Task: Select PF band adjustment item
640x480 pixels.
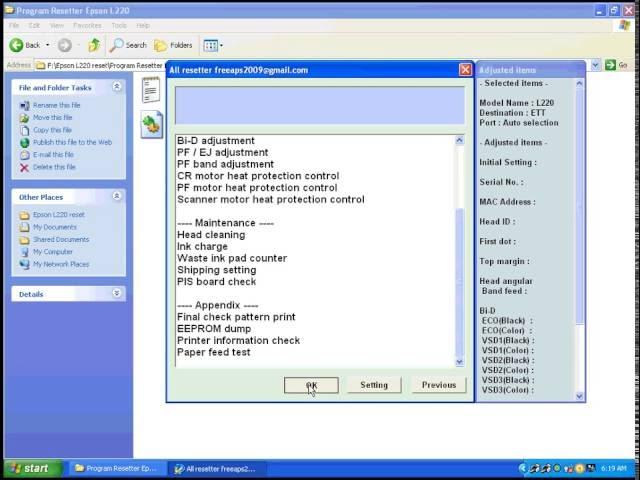Action: tap(225, 164)
